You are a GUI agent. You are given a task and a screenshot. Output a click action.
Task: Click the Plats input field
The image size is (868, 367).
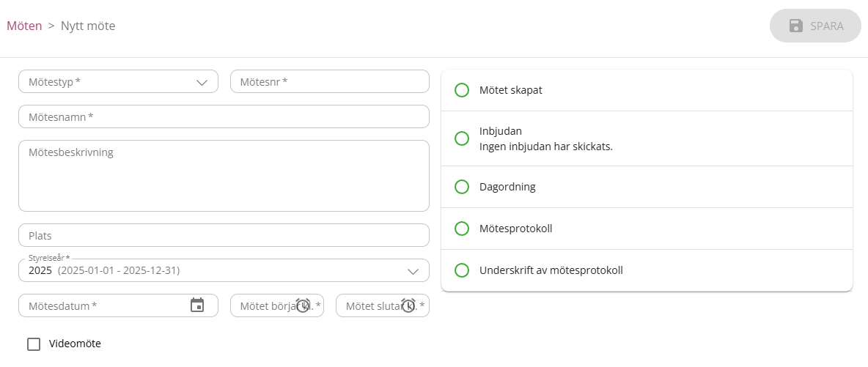coord(224,236)
